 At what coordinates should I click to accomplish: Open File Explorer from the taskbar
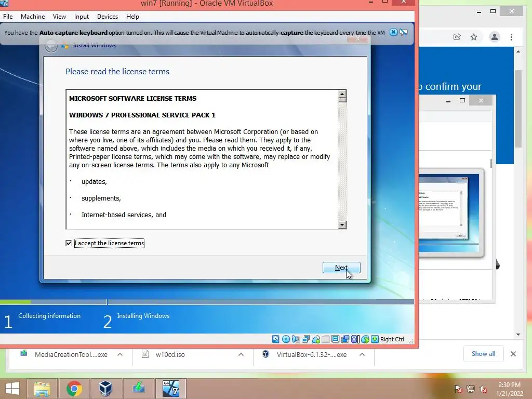(42, 389)
